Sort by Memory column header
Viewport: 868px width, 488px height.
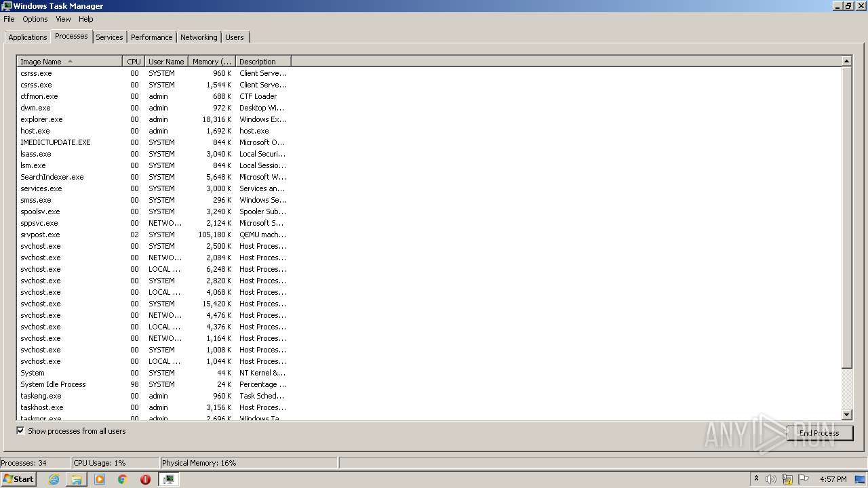coord(212,61)
